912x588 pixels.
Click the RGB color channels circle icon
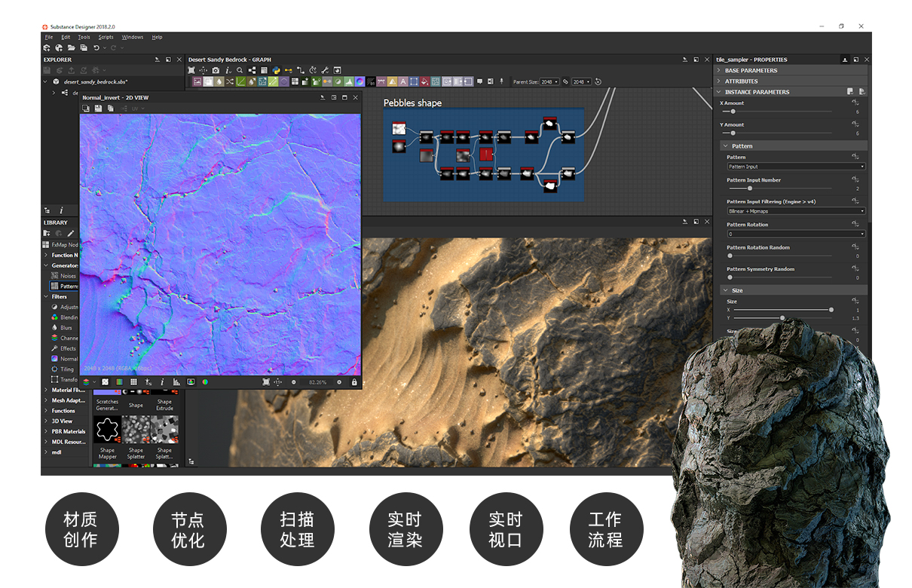[205, 382]
